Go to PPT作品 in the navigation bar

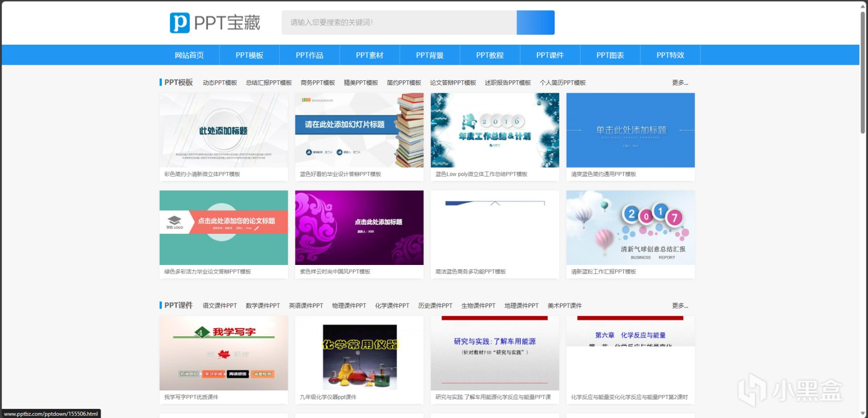point(309,55)
